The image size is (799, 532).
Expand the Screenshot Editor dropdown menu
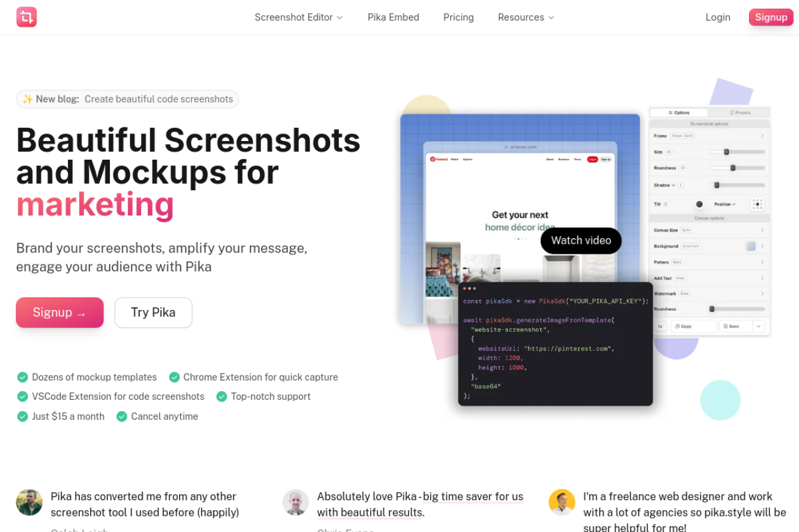tap(298, 17)
